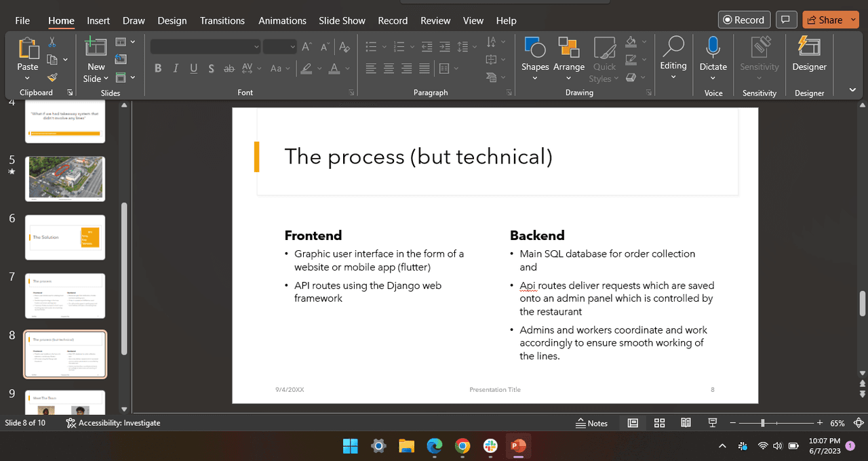
Task: Select slide 6 thumbnail The Solution
Action: tap(65, 237)
